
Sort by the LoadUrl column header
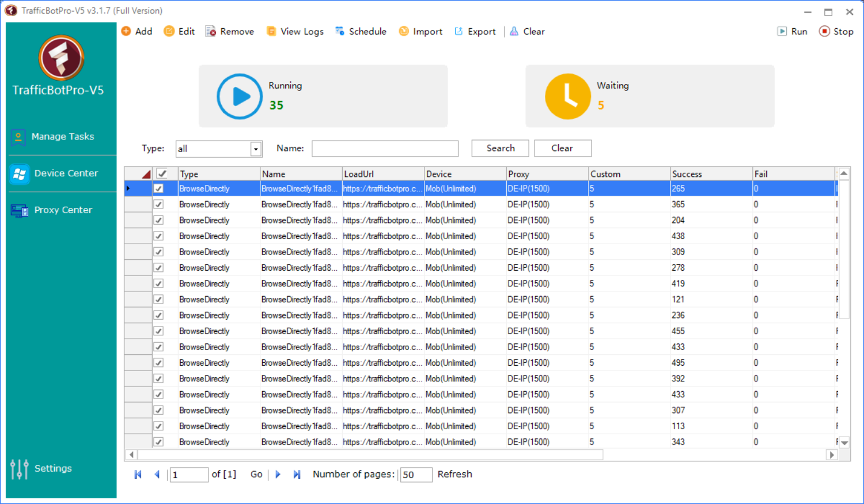tap(382, 174)
